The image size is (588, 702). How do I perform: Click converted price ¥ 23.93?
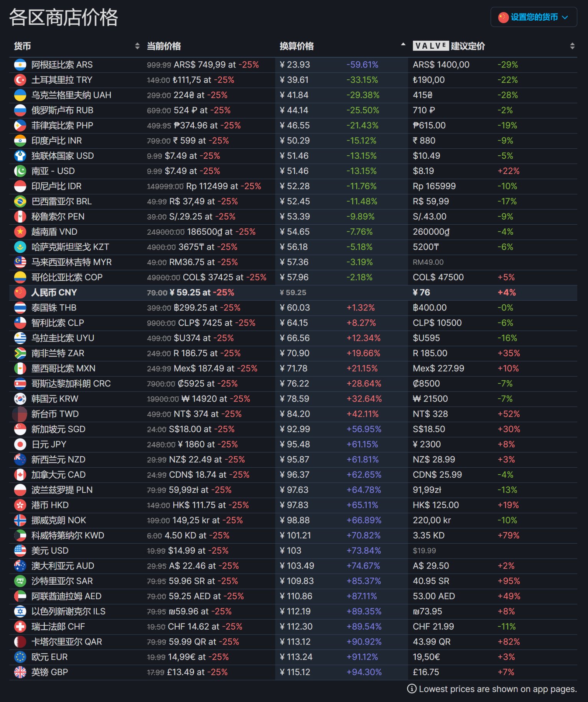click(295, 65)
